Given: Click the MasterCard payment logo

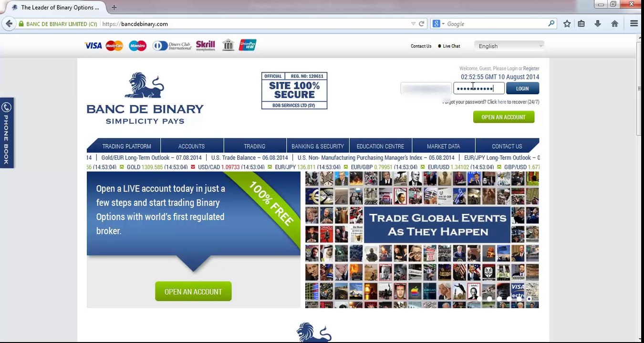Looking at the screenshot, I should [114, 46].
